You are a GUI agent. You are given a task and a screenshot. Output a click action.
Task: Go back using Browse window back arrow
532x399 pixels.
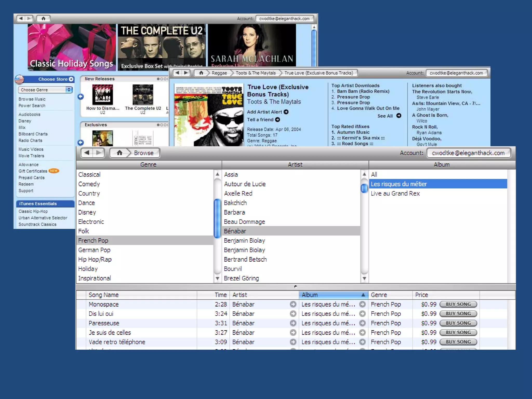click(87, 153)
